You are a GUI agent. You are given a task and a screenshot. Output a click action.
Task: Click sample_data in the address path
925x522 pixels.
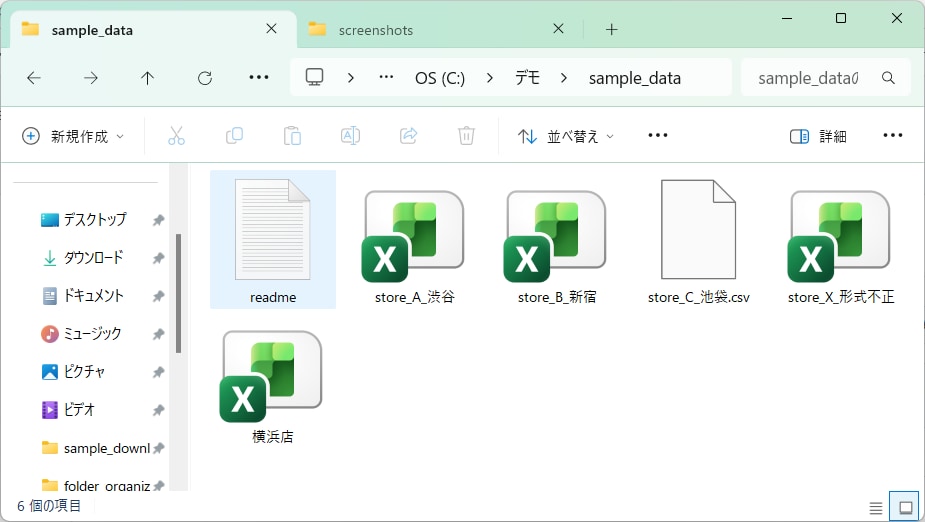click(635, 78)
